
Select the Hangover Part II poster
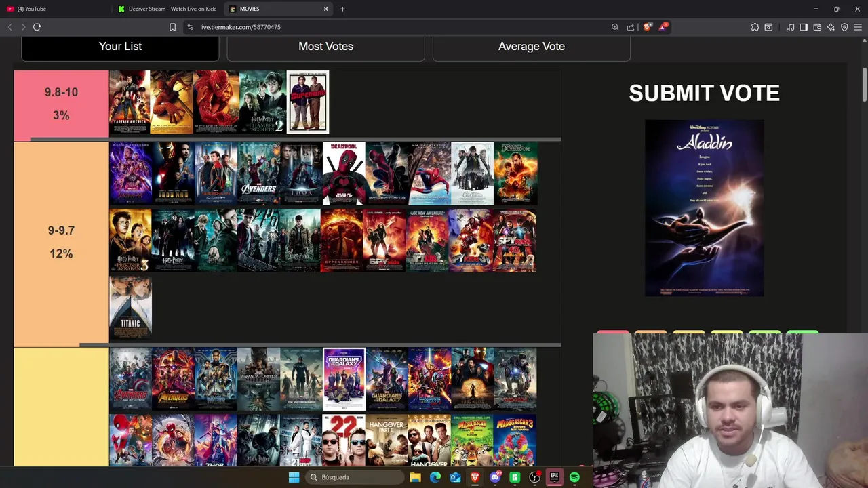click(387, 441)
